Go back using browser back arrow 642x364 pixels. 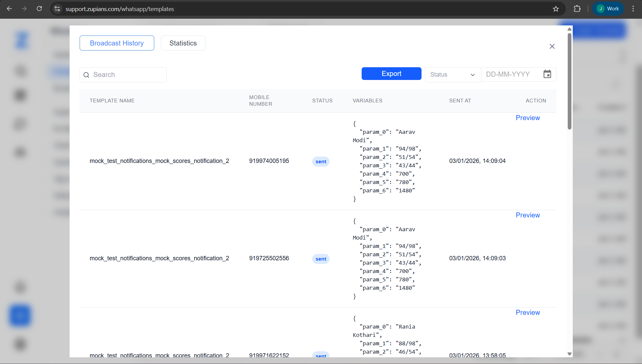[9, 9]
